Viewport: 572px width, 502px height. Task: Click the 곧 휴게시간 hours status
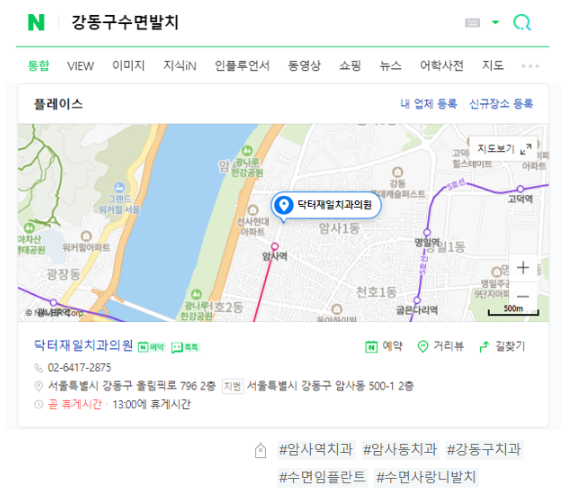[x=75, y=404]
